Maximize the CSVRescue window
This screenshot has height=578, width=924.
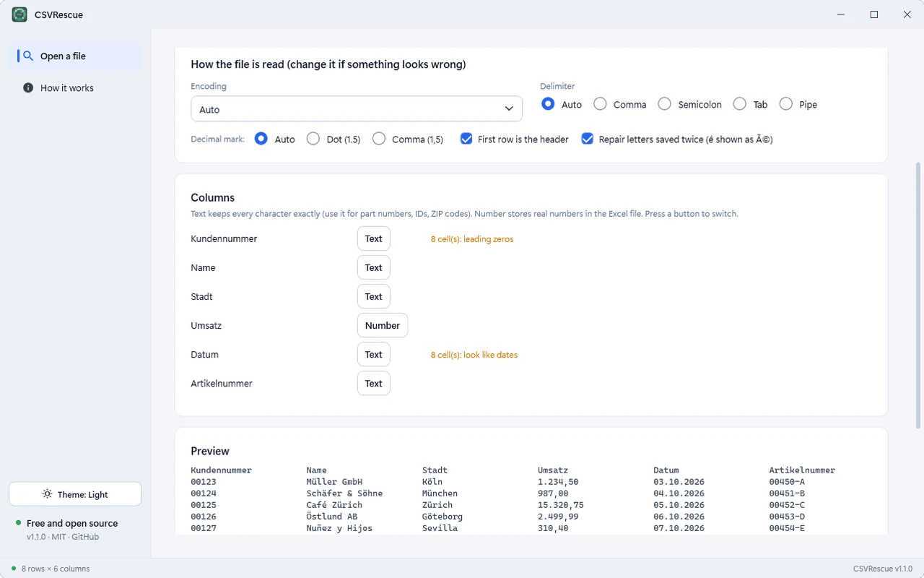pyautogui.click(x=874, y=14)
